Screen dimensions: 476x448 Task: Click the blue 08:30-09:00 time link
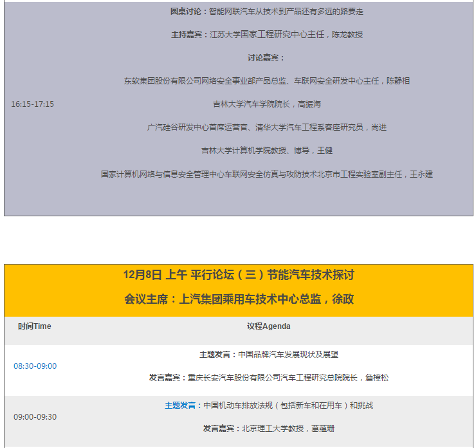(x=35, y=366)
